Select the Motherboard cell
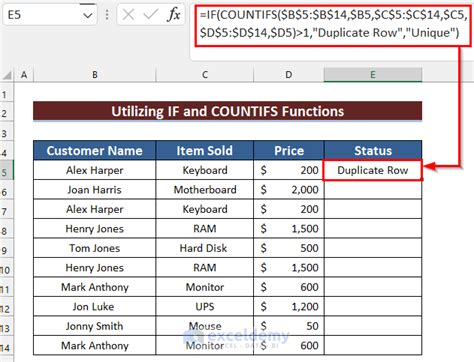Image resolution: width=474 pixels, height=362 pixels. click(205, 190)
